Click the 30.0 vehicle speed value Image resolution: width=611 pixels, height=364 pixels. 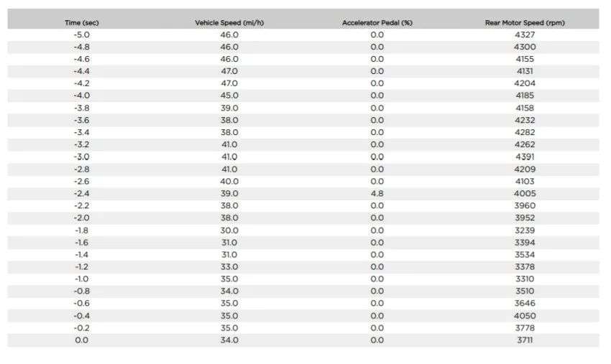[x=229, y=230]
